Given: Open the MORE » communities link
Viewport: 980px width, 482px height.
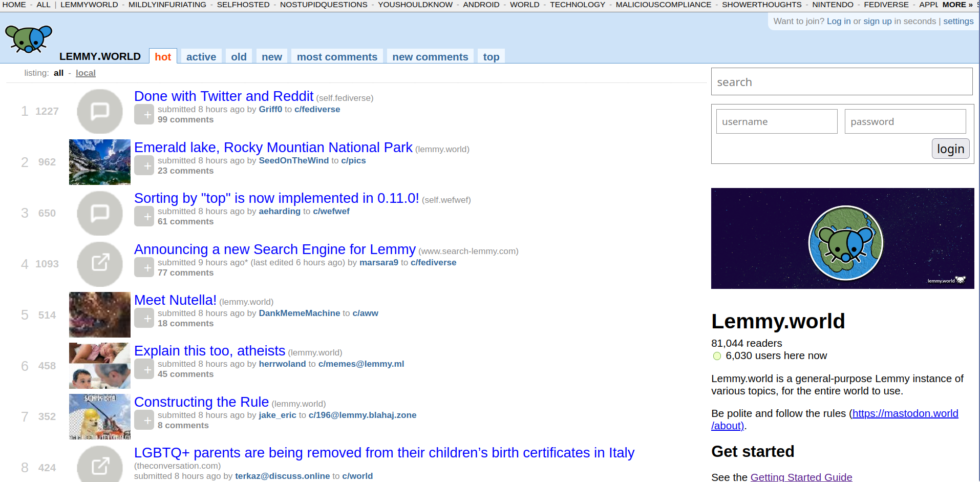Looking at the screenshot, I should pos(957,5).
